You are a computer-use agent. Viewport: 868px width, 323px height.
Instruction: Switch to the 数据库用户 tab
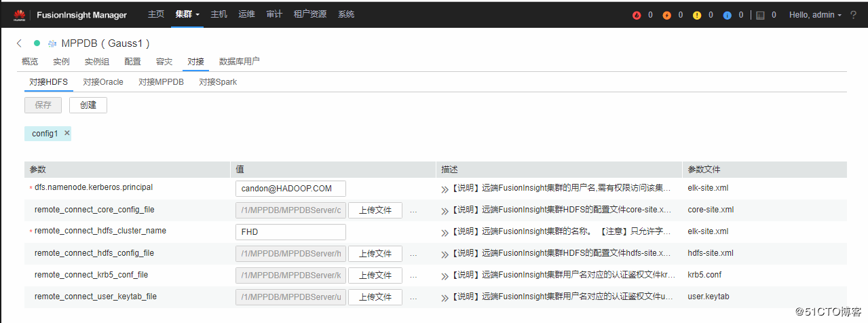click(x=239, y=62)
